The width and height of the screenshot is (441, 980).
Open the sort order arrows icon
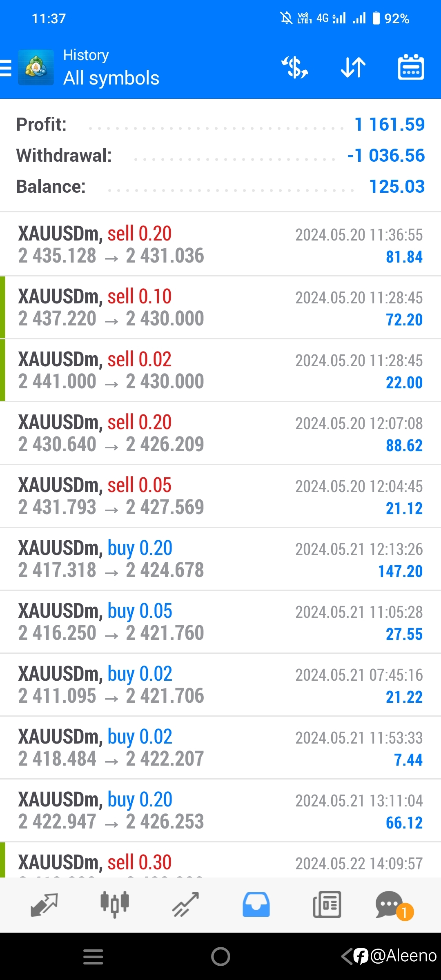coord(353,67)
